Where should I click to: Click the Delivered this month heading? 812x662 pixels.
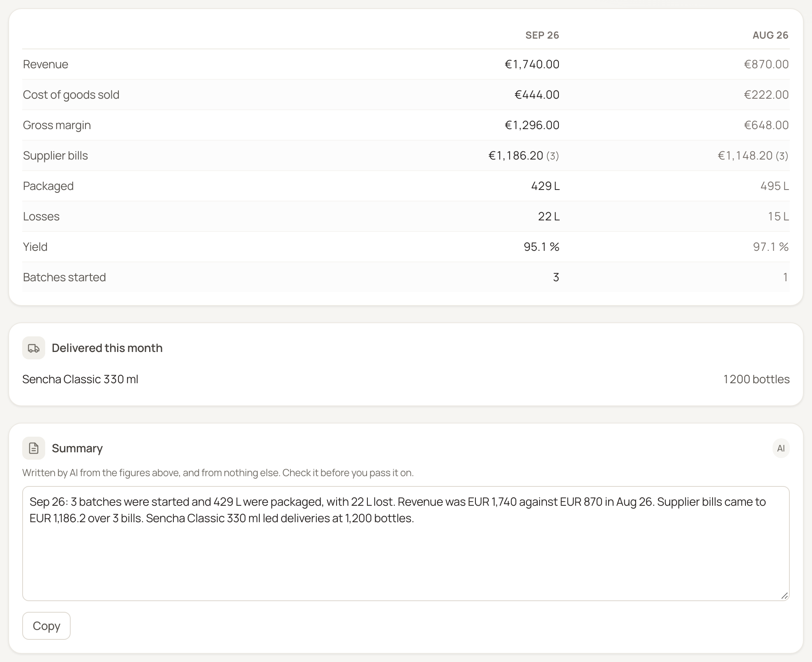tap(107, 348)
